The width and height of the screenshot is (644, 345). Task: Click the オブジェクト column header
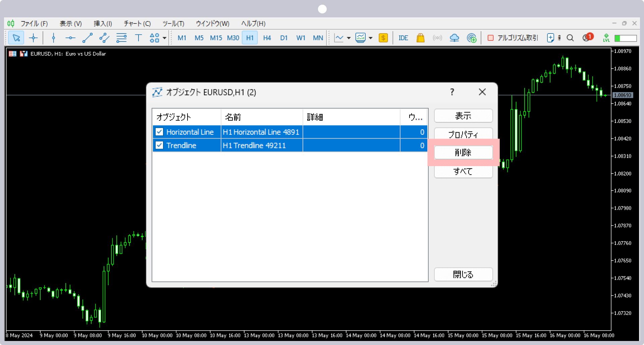click(187, 117)
